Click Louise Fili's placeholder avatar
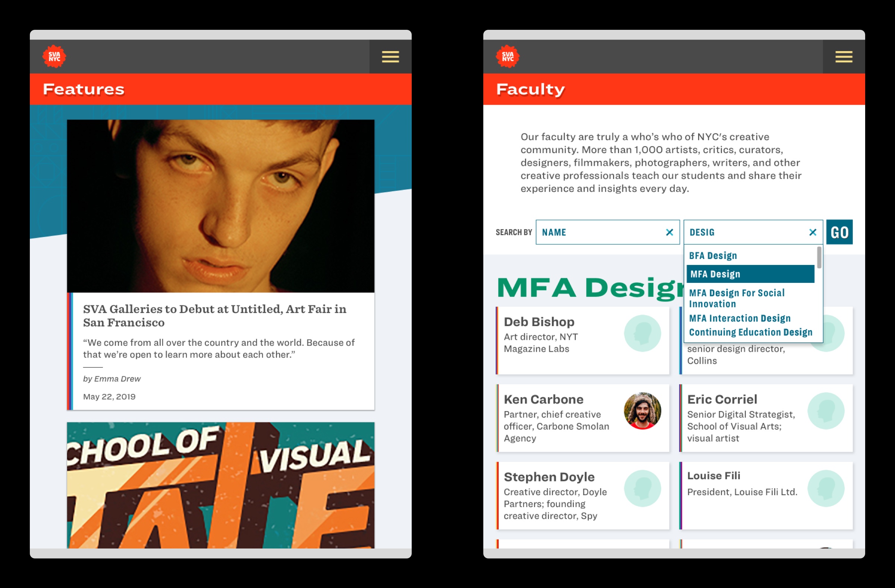Viewport: 895px width, 588px height. click(826, 489)
